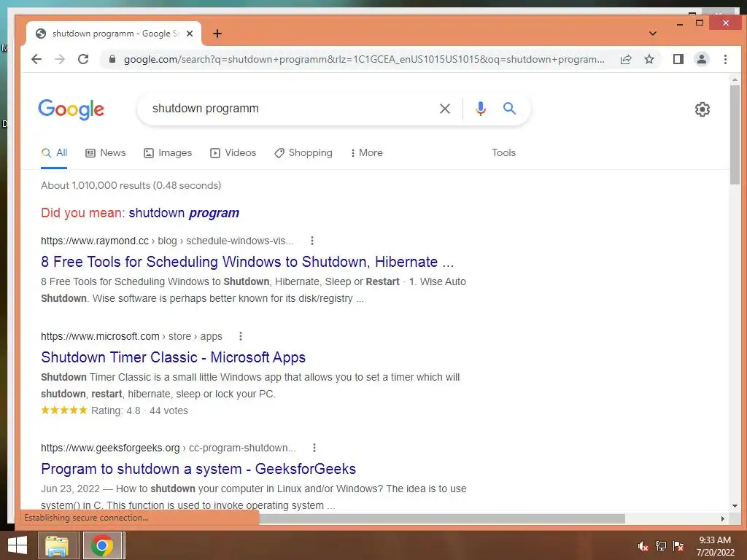Image resolution: width=747 pixels, height=560 pixels.
Task: Open '8 Free Tools for Scheduling Windows' result
Action: 247,262
